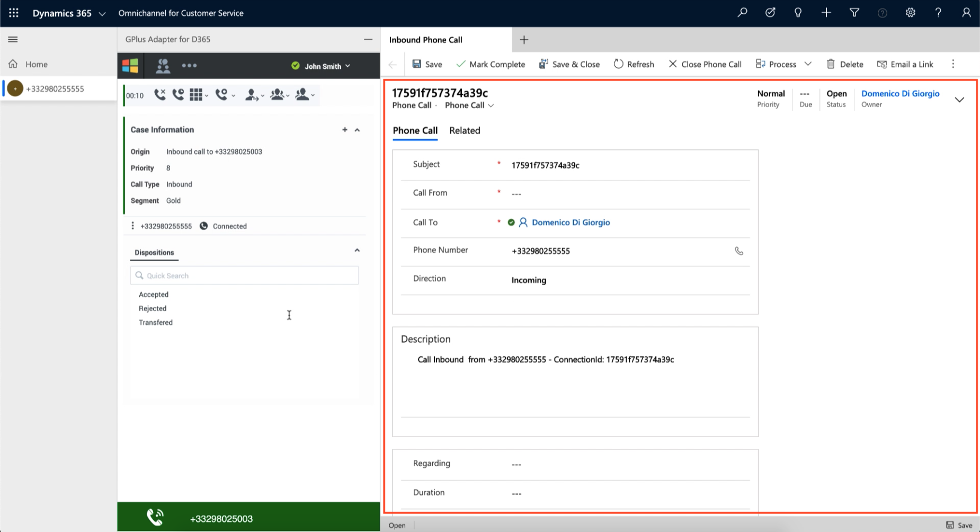Click Close Phone Call
The height and width of the screenshot is (532, 980).
[x=705, y=64]
